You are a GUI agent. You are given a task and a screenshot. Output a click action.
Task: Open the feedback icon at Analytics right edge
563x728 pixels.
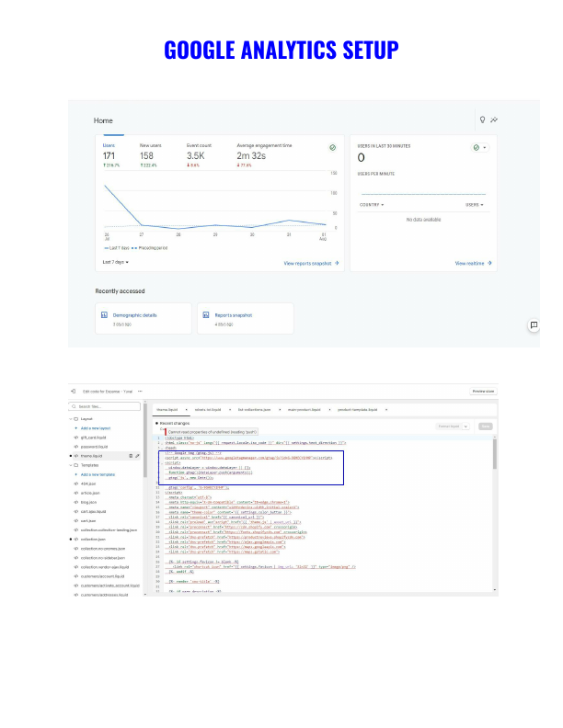click(534, 325)
